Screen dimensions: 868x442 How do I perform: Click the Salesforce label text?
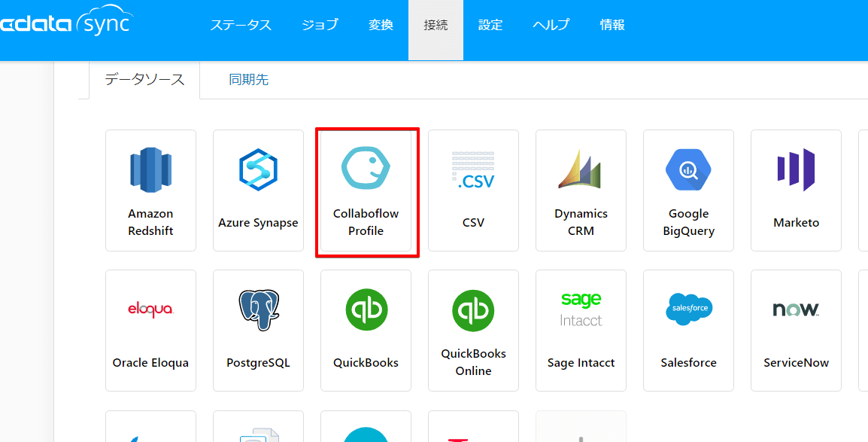coord(689,363)
